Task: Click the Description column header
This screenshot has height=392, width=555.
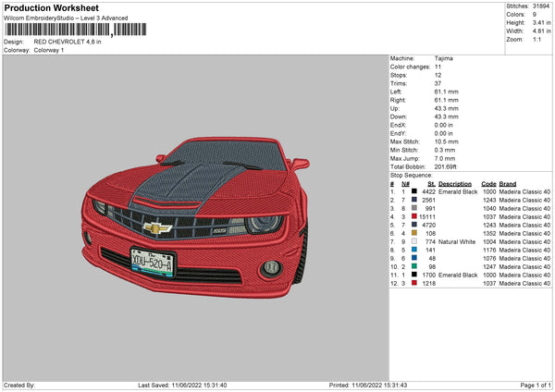Action: 455,183
